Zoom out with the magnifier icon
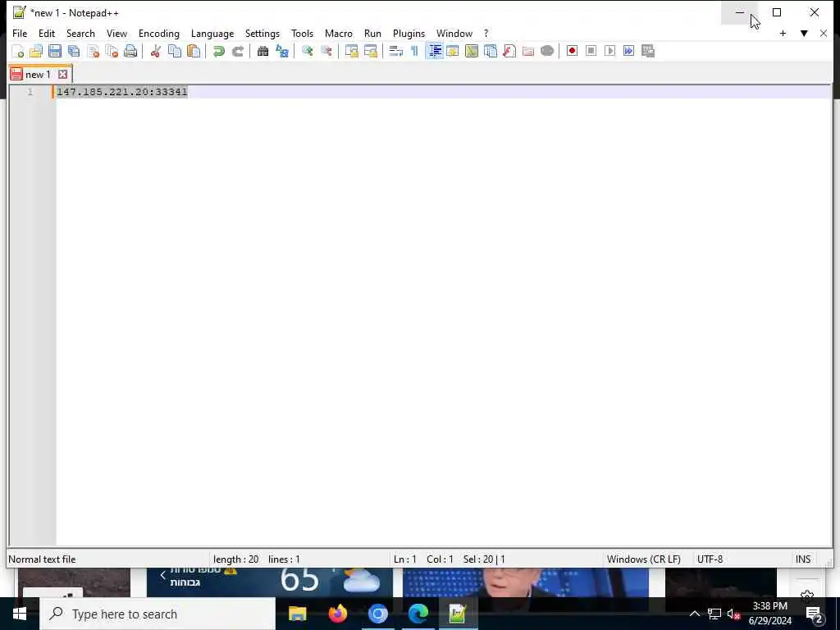 pyautogui.click(x=326, y=51)
